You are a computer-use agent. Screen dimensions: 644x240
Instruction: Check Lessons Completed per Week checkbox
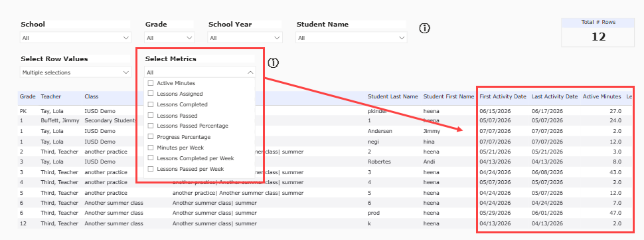pyautogui.click(x=150, y=158)
